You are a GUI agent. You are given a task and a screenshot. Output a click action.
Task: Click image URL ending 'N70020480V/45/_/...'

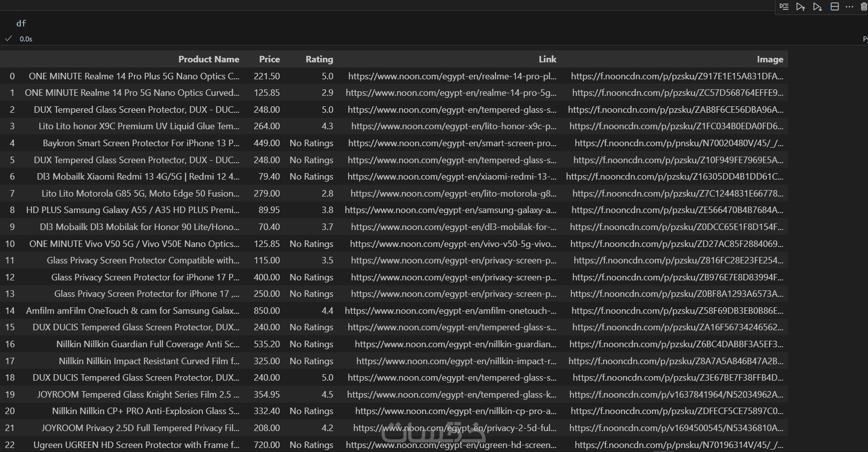click(679, 143)
